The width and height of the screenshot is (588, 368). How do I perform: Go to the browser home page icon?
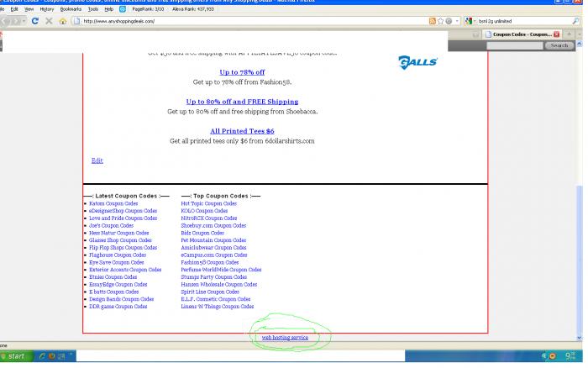coord(63,21)
